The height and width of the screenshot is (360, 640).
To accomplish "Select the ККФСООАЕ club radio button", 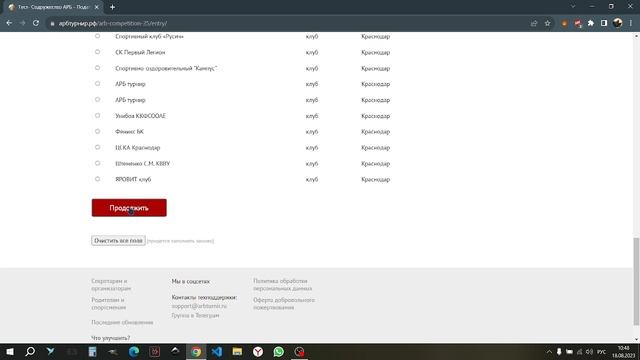I will click(97, 116).
